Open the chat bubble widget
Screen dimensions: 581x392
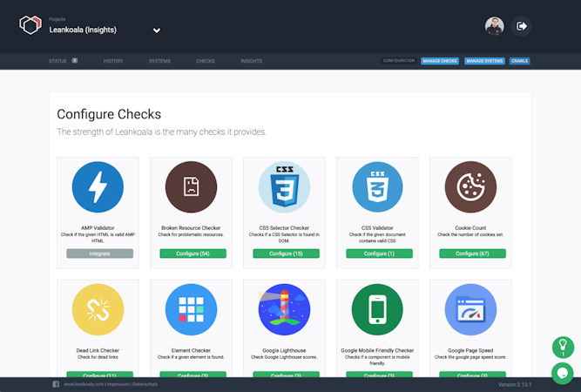pos(562,373)
